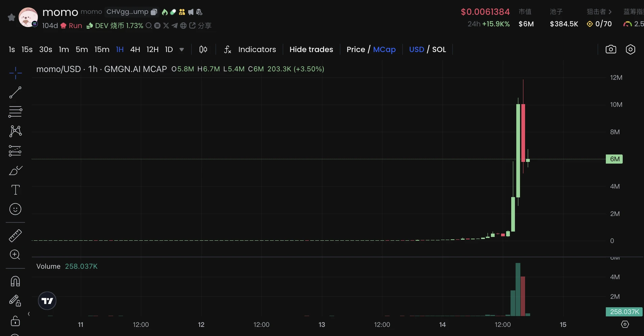Set chart currency to USD

[x=417, y=49]
